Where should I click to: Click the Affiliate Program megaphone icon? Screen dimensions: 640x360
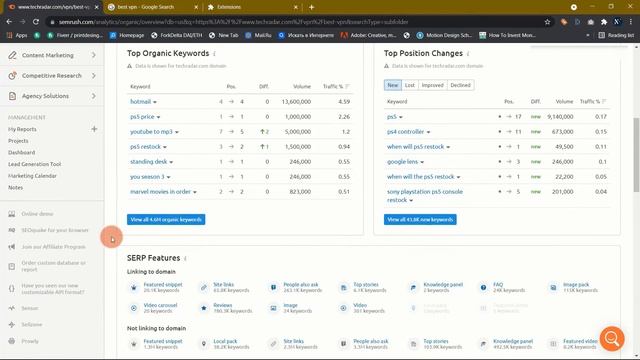click(x=12, y=247)
